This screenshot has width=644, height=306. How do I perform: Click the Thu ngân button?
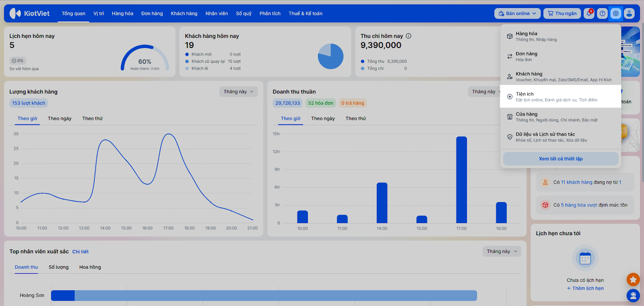pyautogui.click(x=562, y=13)
